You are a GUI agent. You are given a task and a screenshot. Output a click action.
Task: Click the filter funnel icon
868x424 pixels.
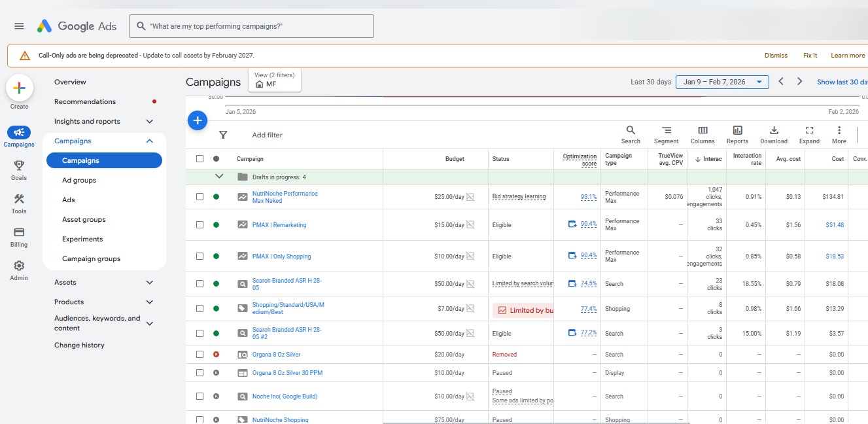223,135
